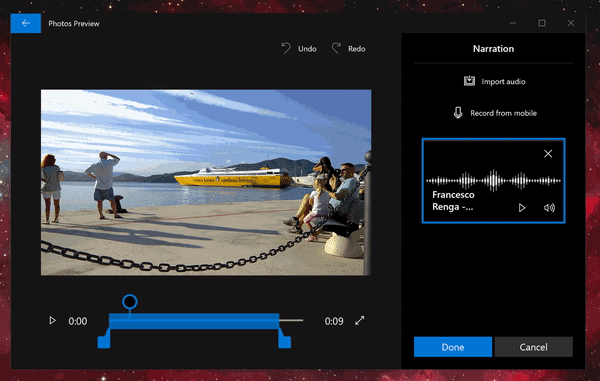Click the Narration panel heading

click(493, 49)
